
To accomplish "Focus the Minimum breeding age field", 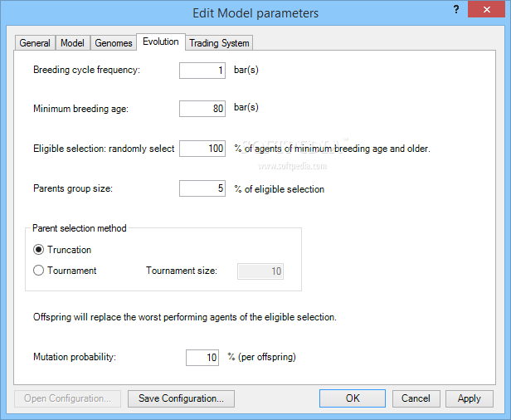I will [202, 109].
